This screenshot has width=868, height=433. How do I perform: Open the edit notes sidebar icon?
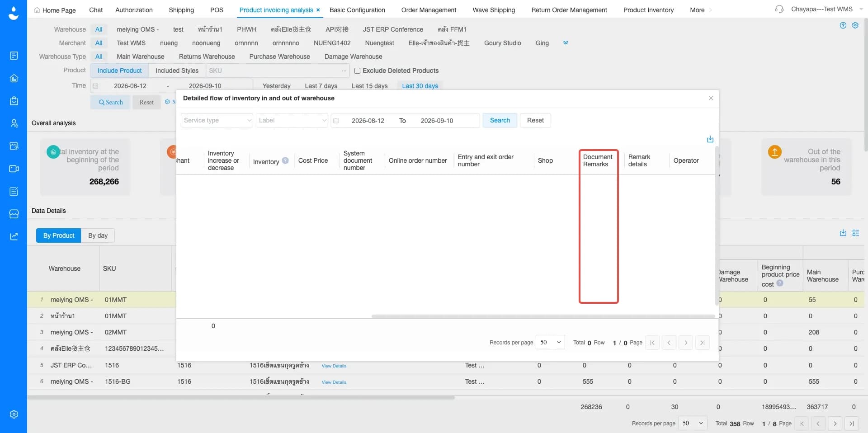click(x=14, y=191)
